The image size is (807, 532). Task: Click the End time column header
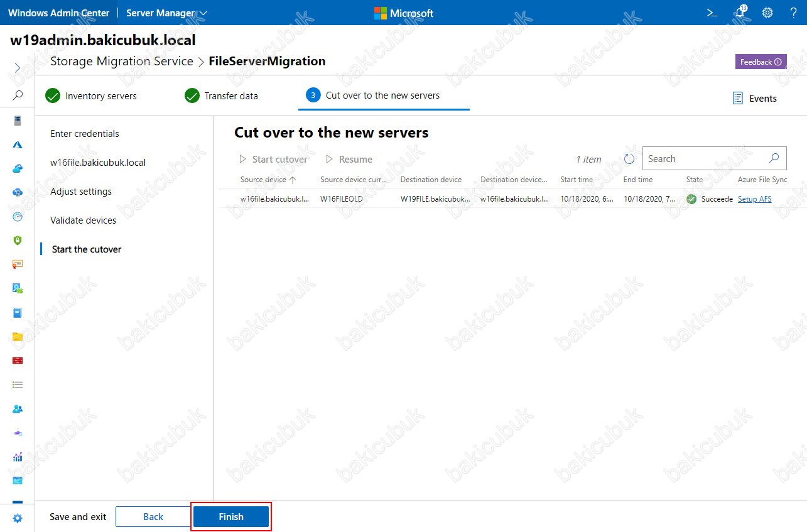(x=638, y=180)
